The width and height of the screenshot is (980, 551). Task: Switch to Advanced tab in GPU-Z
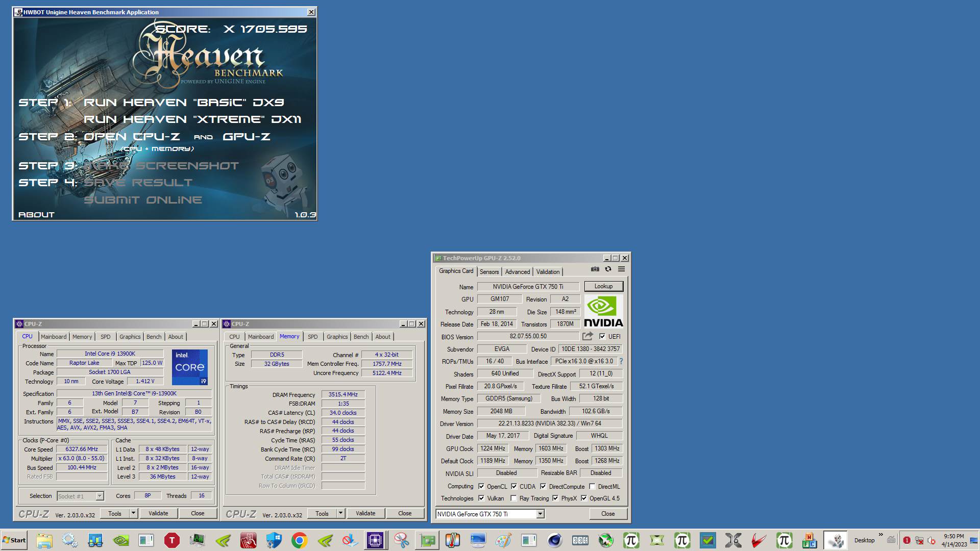pyautogui.click(x=518, y=272)
